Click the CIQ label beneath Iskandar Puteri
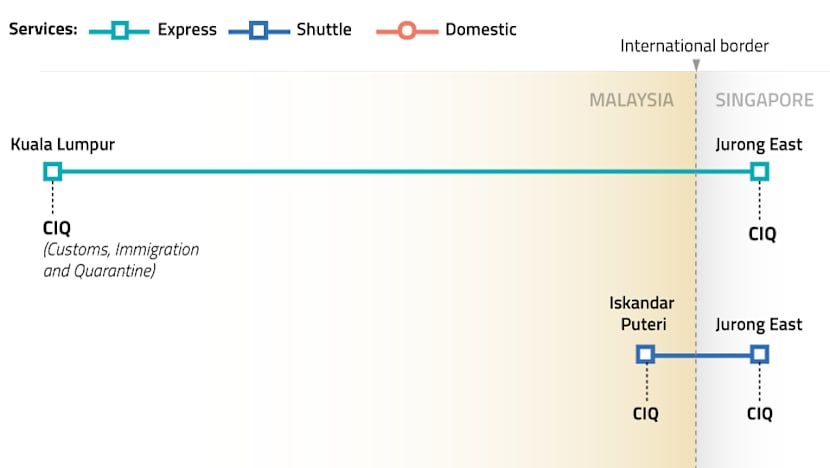 click(x=646, y=413)
